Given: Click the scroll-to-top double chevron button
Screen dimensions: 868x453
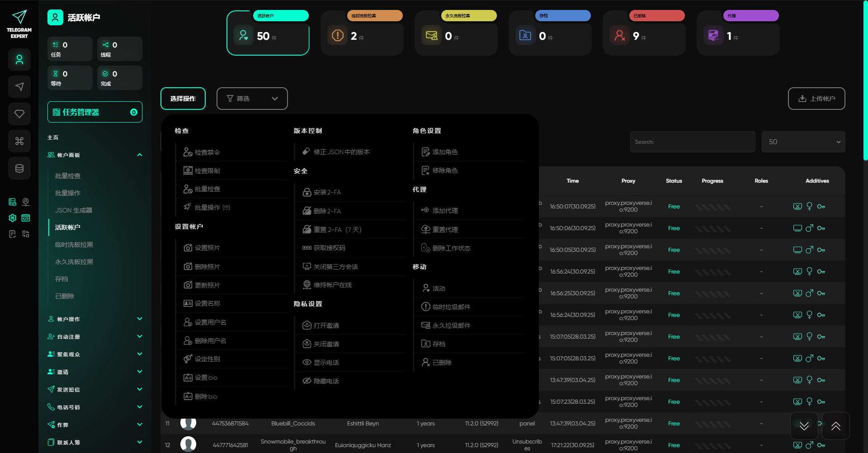Looking at the screenshot, I should pyautogui.click(x=835, y=426).
